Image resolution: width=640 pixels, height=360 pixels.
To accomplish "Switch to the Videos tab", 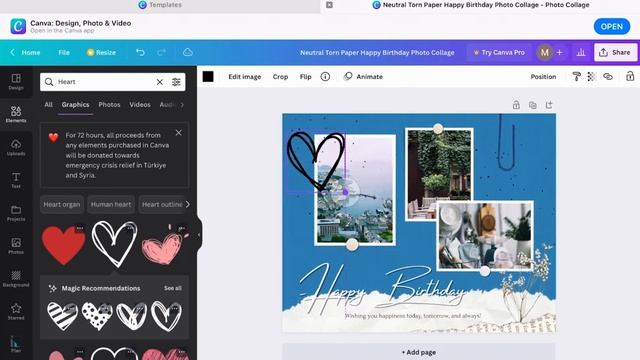I will [x=140, y=104].
